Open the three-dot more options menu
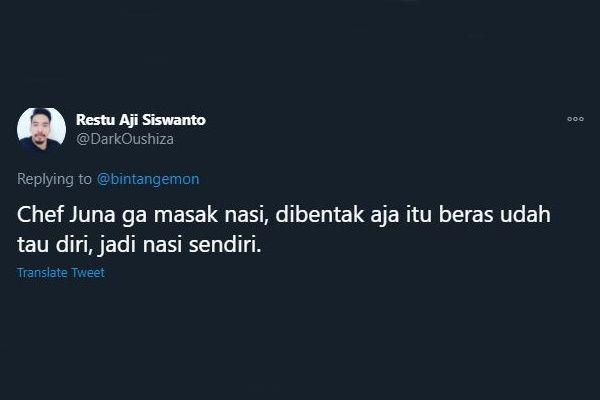Image resolution: width=600 pixels, height=400 pixels. (575, 119)
